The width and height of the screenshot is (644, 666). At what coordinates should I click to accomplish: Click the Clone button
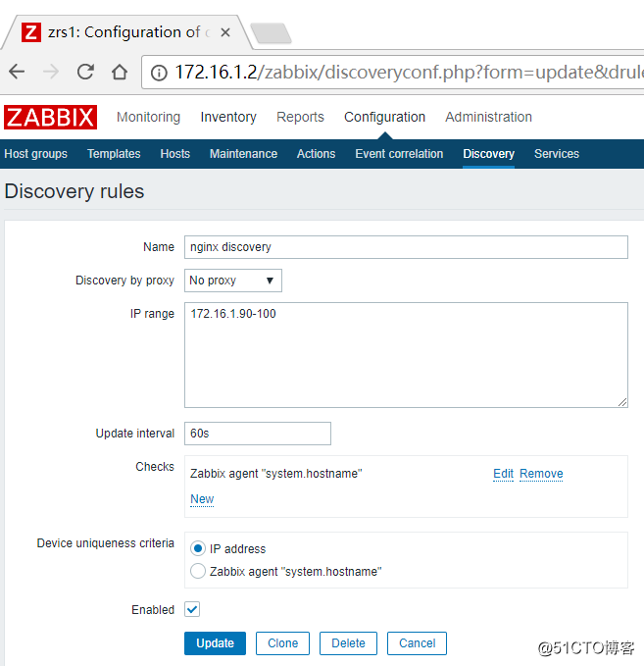point(282,643)
